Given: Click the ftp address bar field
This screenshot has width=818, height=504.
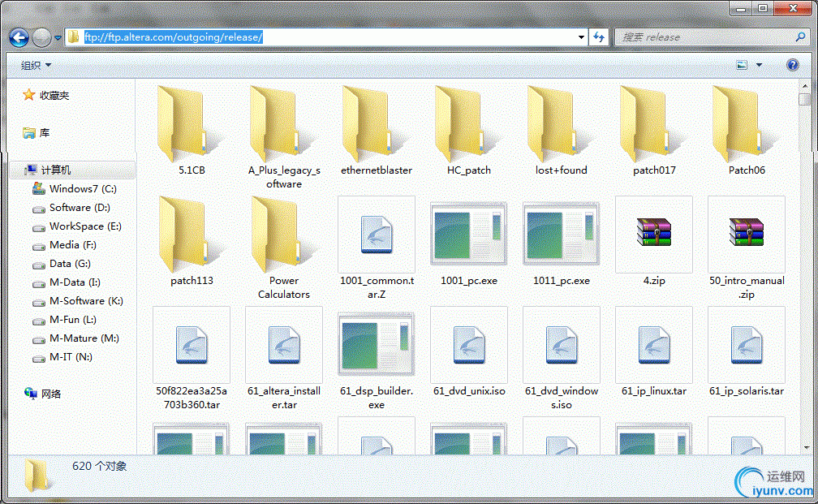Looking at the screenshot, I should pos(326,37).
